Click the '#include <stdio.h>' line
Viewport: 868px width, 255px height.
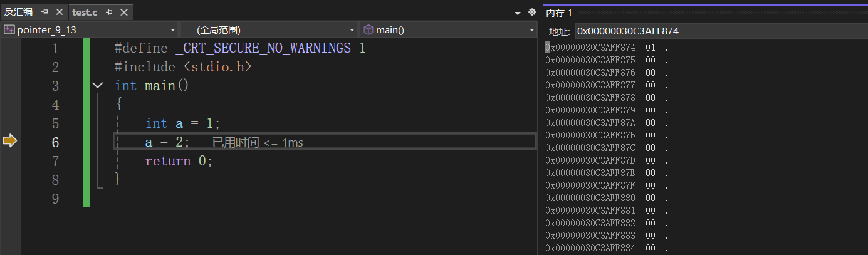(184, 67)
